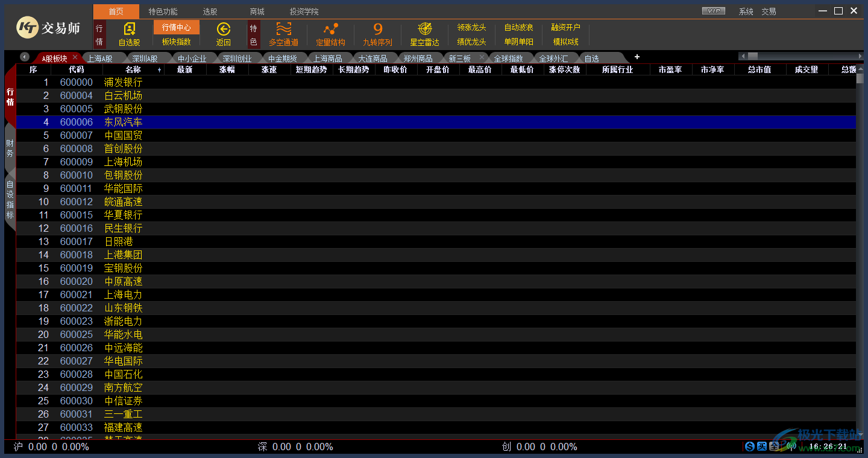The width and height of the screenshot is (868, 458).
Task: Select 财务 left sidebar tab
Action: point(10,148)
